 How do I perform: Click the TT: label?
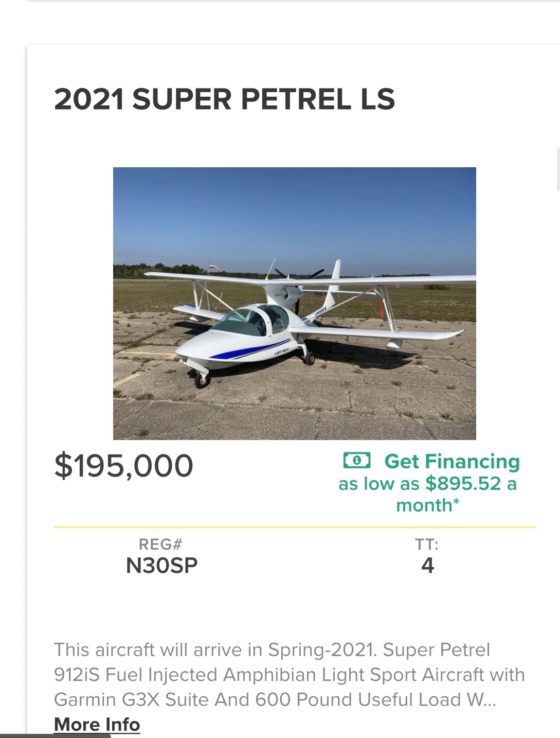pyautogui.click(x=427, y=544)
